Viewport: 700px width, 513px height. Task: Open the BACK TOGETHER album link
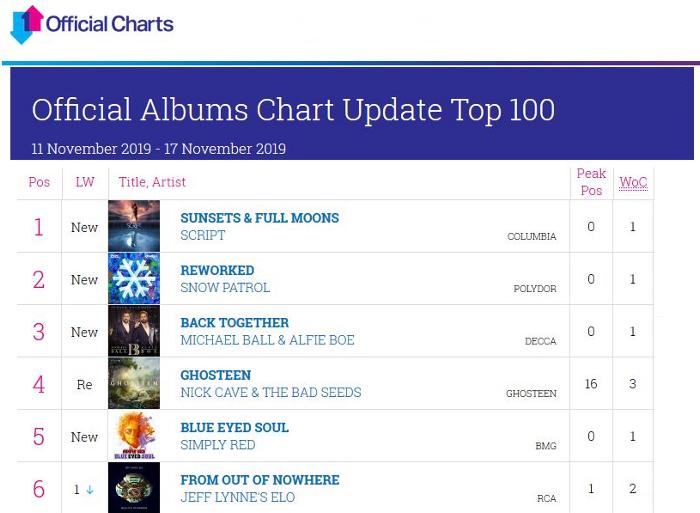pyautogui.click(x=234, y=323)
